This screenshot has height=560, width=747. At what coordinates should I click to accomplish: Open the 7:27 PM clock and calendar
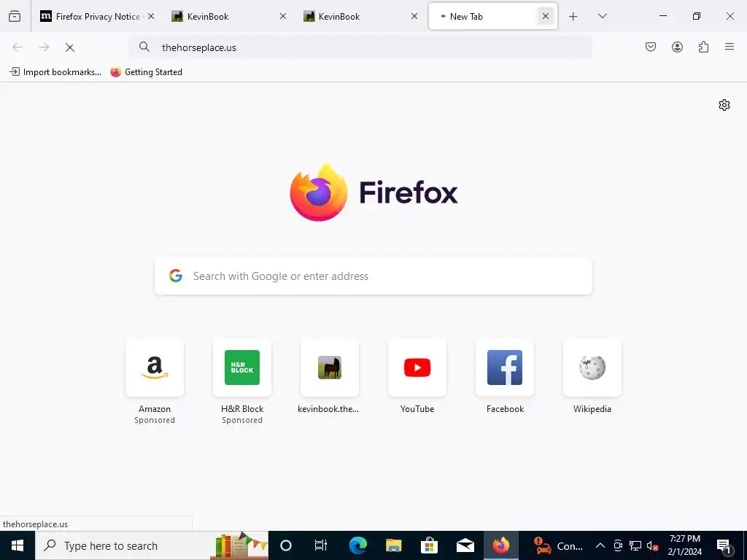[x=684, y=545]
